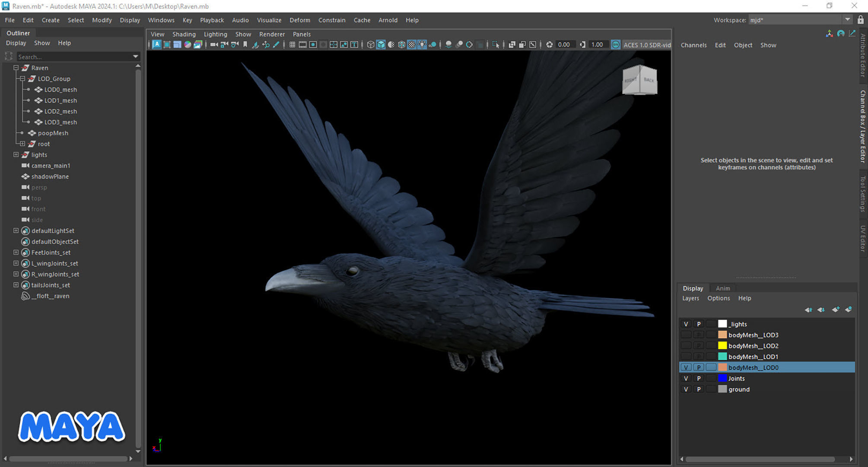Click the camera bookmarks icon
This screenshot has height=467, width=868.
(x=245, y=45)
